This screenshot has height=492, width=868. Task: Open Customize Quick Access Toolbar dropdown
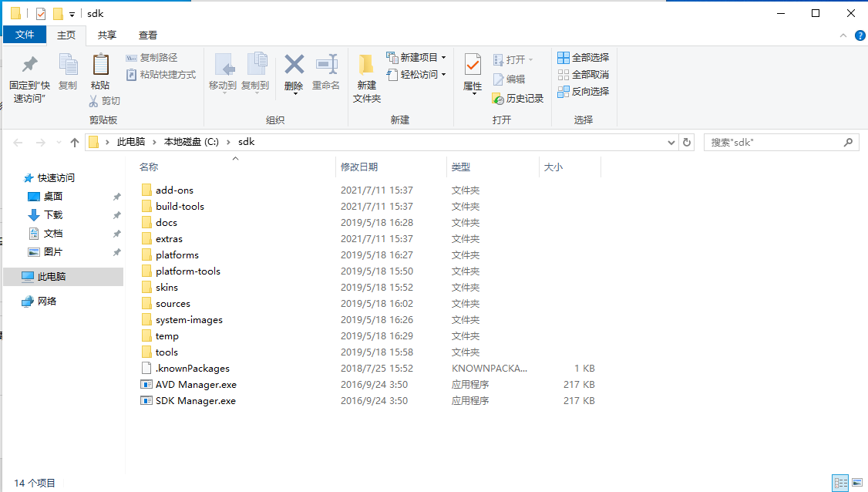point(72,15)
